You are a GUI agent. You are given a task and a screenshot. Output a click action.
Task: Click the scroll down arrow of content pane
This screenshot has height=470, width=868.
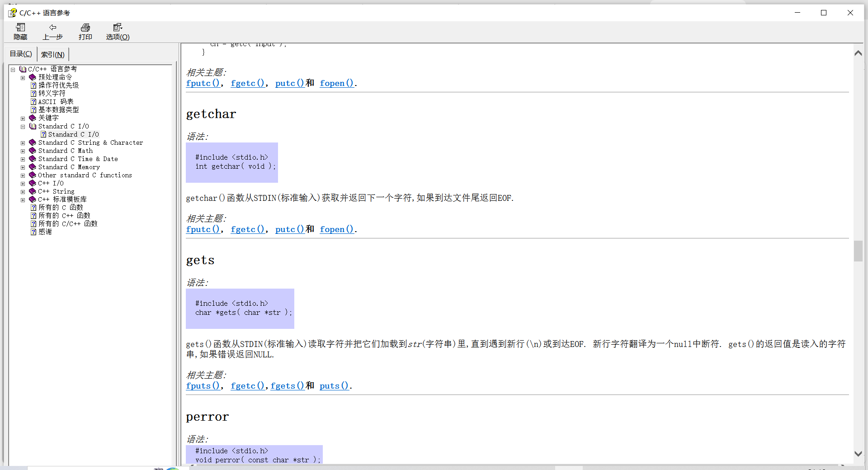[858, 454]
